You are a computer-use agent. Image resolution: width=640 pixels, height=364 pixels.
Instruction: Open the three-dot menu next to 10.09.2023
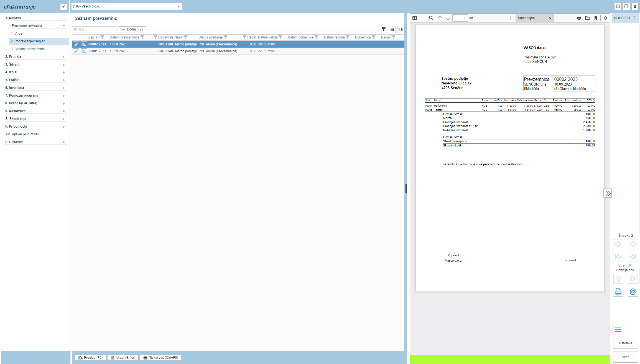(634, 18)
